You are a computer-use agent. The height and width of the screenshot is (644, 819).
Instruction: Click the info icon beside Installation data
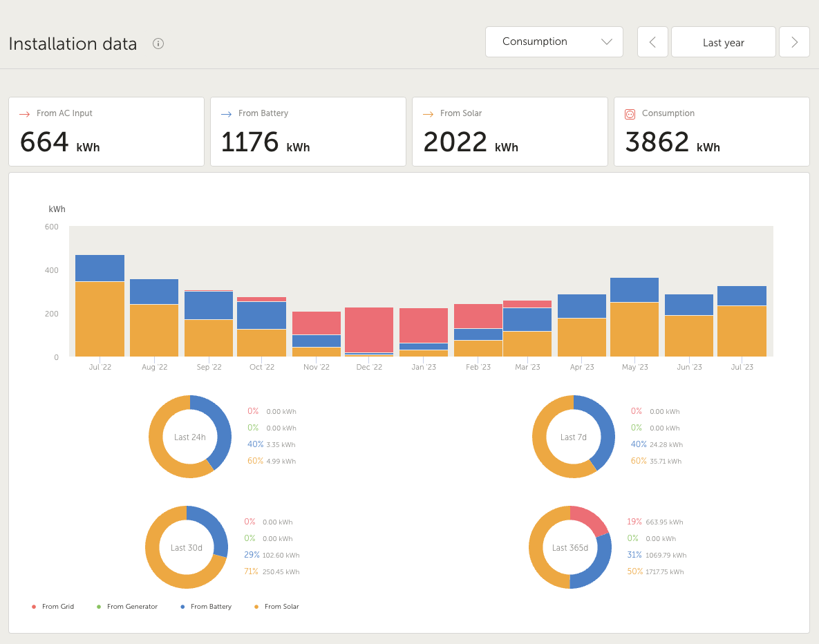(158, 44)
